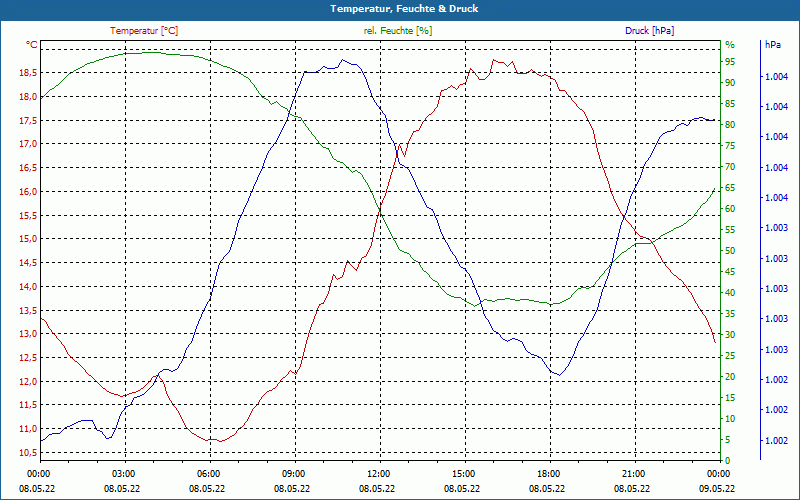Click the '20' humidity axis tick
The height and width of the screenshot is (500, 800).
730,377
